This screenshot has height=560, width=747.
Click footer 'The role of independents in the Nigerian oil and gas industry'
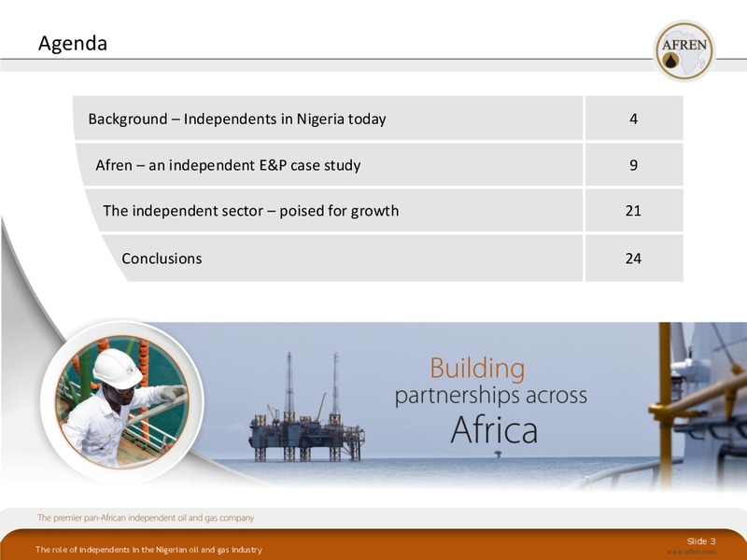tap(148, 550)
